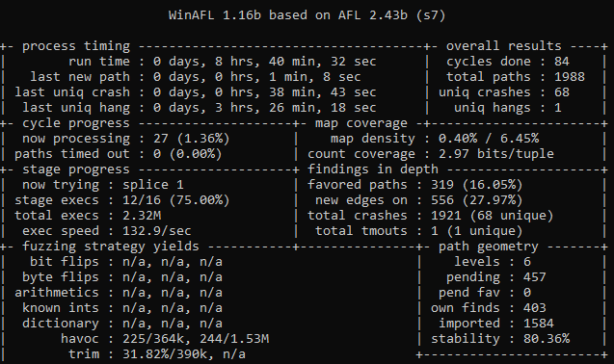Click the 'fuzzing strategy yields' header

[x=111, y=247]
